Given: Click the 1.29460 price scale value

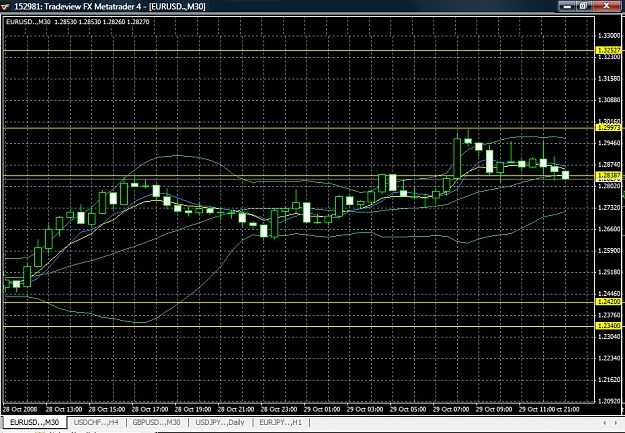Looking at the screenshot, I should point(609,143).
